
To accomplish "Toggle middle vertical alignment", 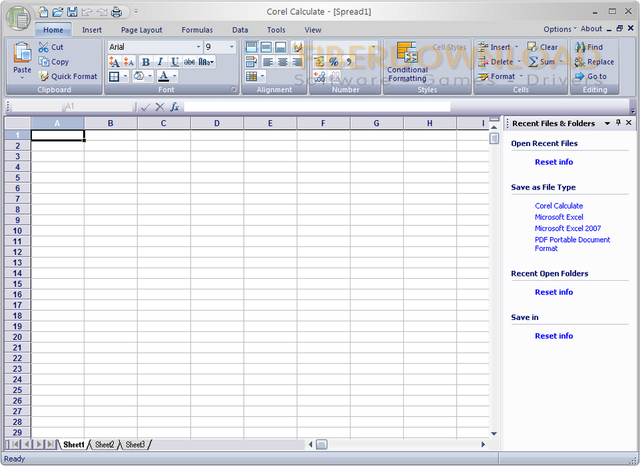I will click(x=266, y=47).
